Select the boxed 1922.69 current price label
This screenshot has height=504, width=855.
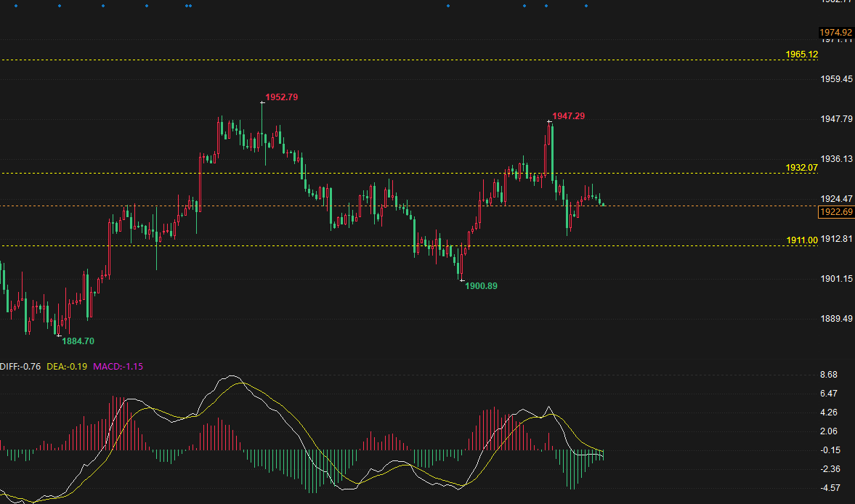coord(835,212)
